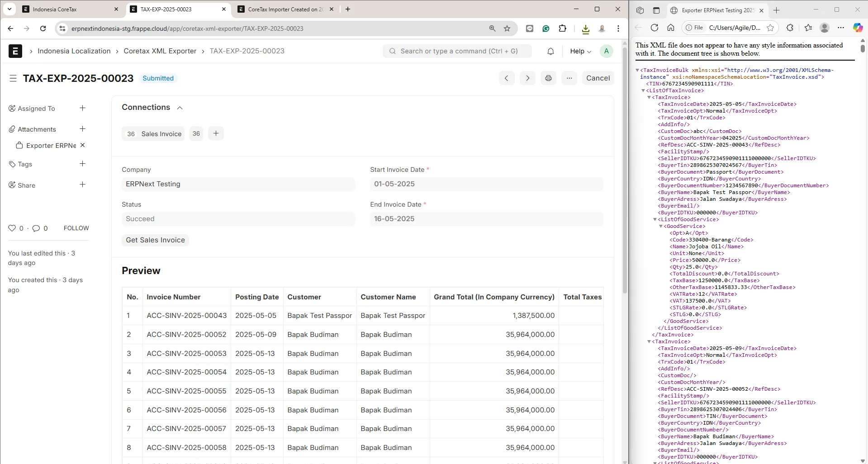Open the notifications bell icon
The height and width of the screenshot is (464, 868).
click(x=550, y=51)
